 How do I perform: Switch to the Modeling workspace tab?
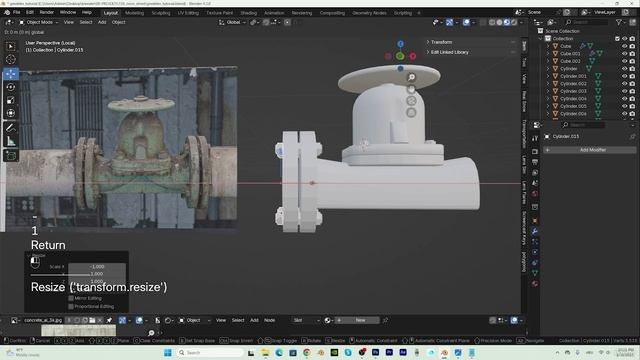click(134, 13)
